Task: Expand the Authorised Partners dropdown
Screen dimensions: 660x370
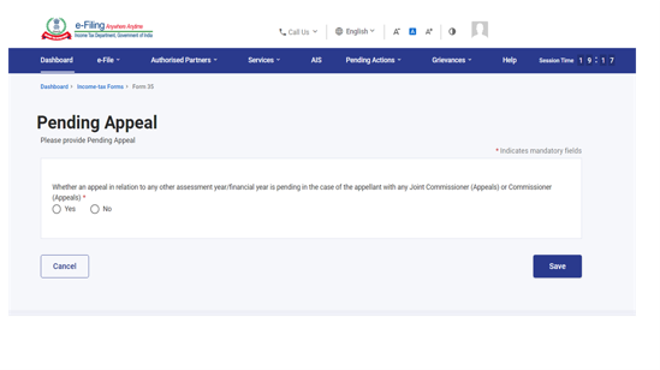Action: 184,60
